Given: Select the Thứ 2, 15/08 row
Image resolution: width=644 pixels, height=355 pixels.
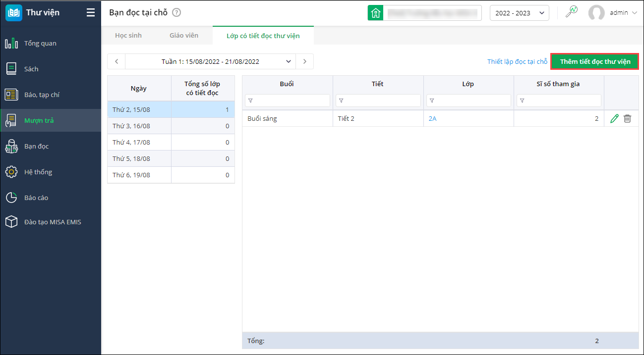Looking at the screenshot, I should [x=171, y=109].
